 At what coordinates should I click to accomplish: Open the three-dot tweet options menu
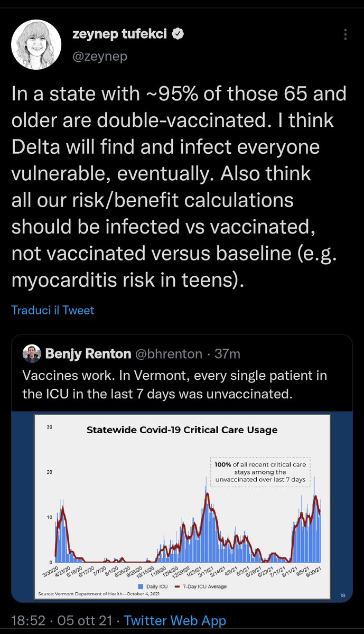click(345, 35)
